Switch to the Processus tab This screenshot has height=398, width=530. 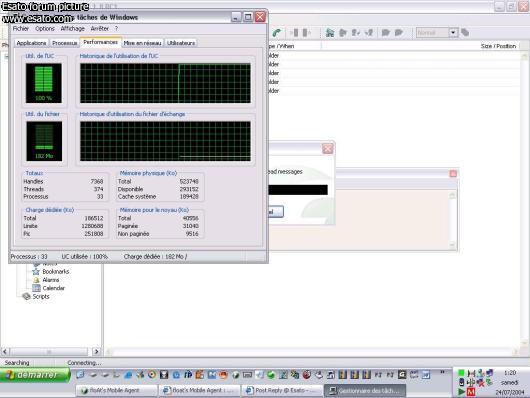click(65, 43)
